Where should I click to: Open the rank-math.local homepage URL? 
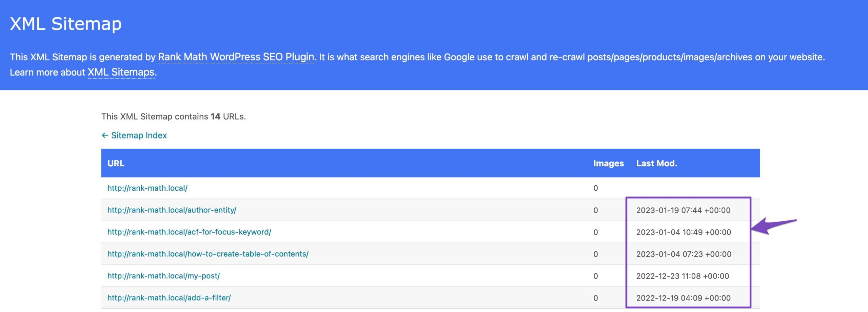coord(147,188)
